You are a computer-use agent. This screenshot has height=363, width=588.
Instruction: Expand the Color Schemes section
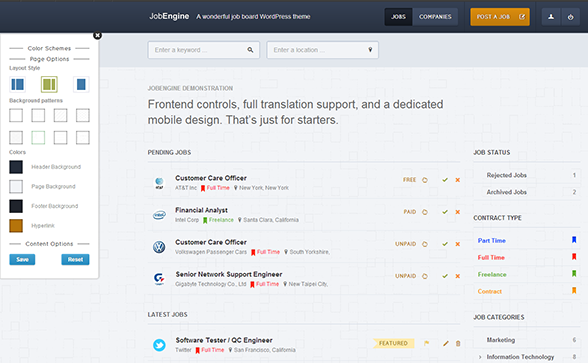tap(49, 48)
